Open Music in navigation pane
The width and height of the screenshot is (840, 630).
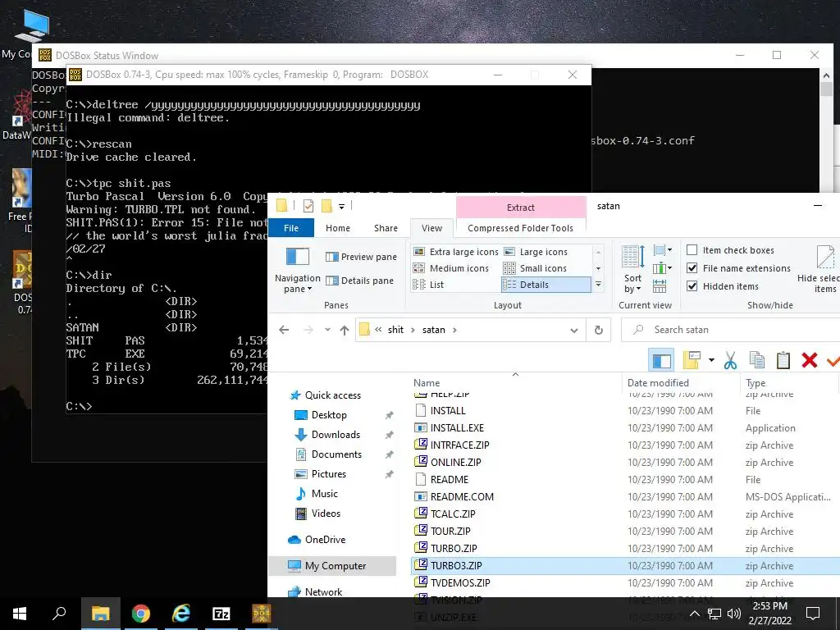click(x=324, y=493)
